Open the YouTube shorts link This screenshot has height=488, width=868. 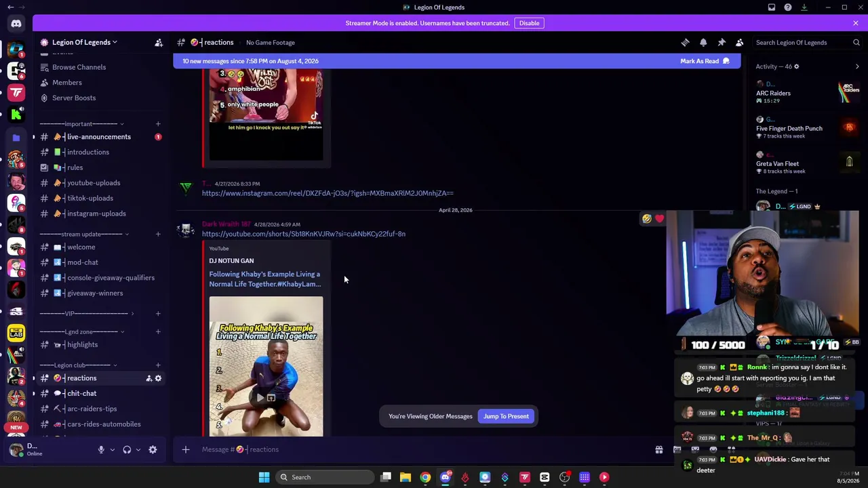[304, 234]
